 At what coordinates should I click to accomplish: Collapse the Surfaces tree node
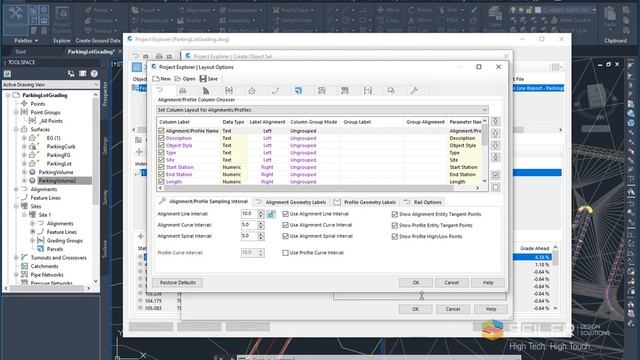click(x=16, y=129)
